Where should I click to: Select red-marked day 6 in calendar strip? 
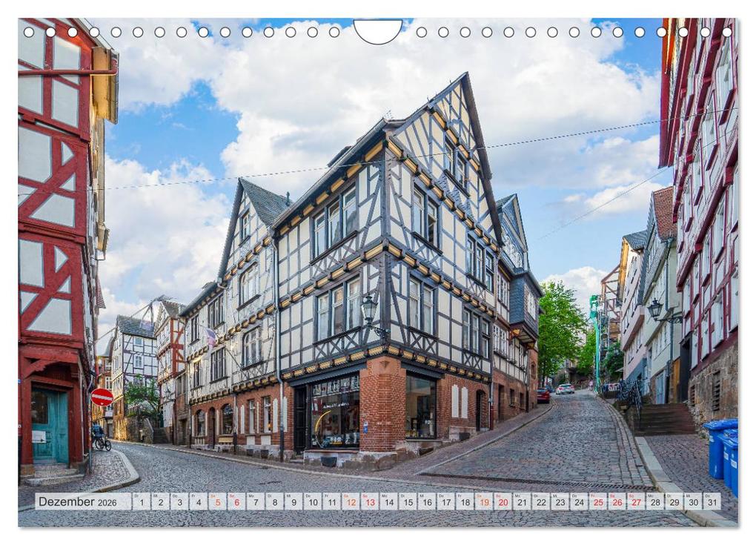coord(236,501)
